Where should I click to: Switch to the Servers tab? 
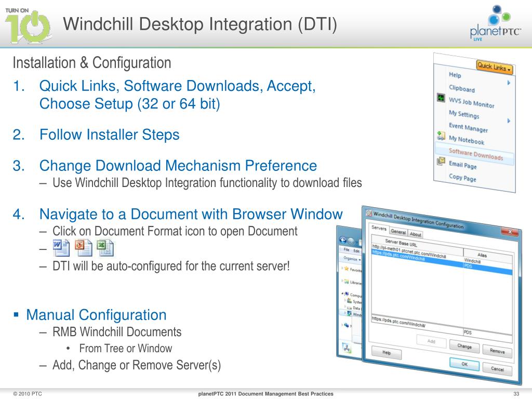point(379,228)
